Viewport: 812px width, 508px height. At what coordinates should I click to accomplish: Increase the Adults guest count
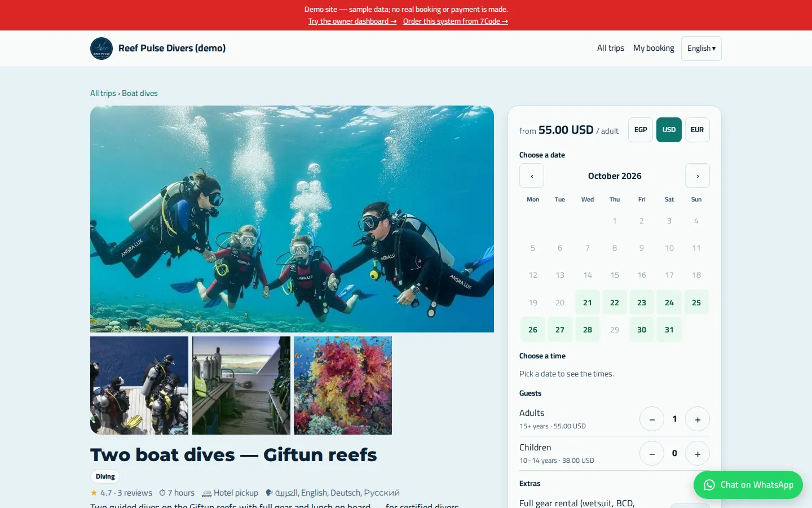click(698, 419)
